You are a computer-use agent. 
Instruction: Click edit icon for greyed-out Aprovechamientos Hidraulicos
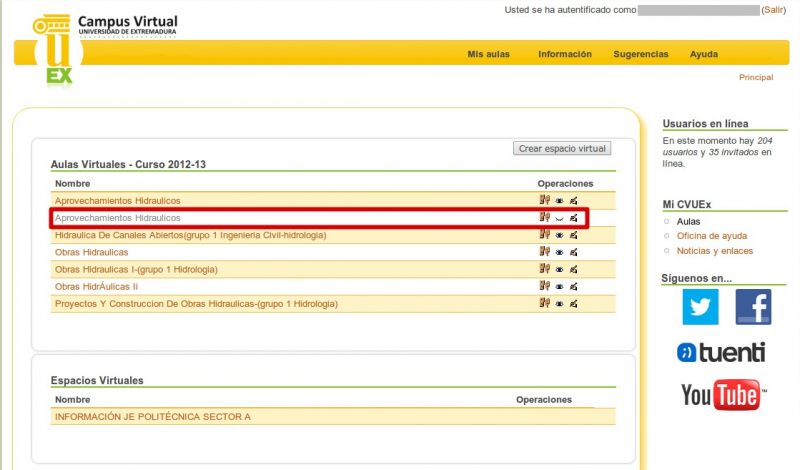point(573,218)
